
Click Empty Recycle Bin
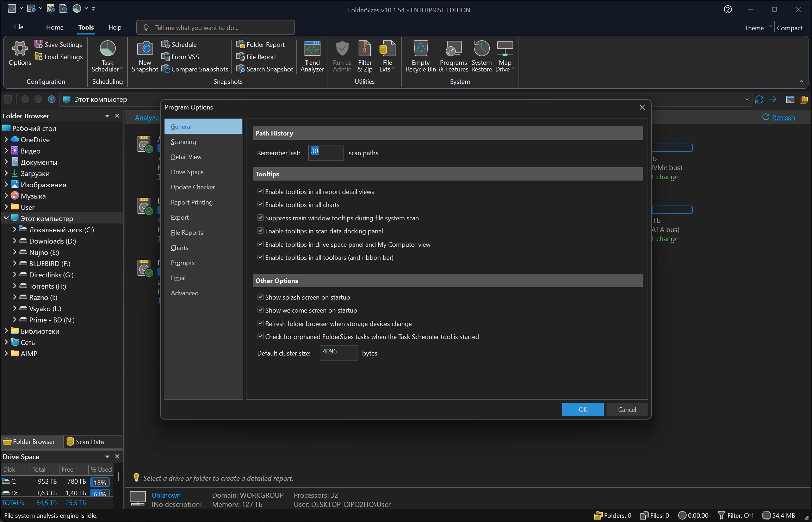pos(421,56)
